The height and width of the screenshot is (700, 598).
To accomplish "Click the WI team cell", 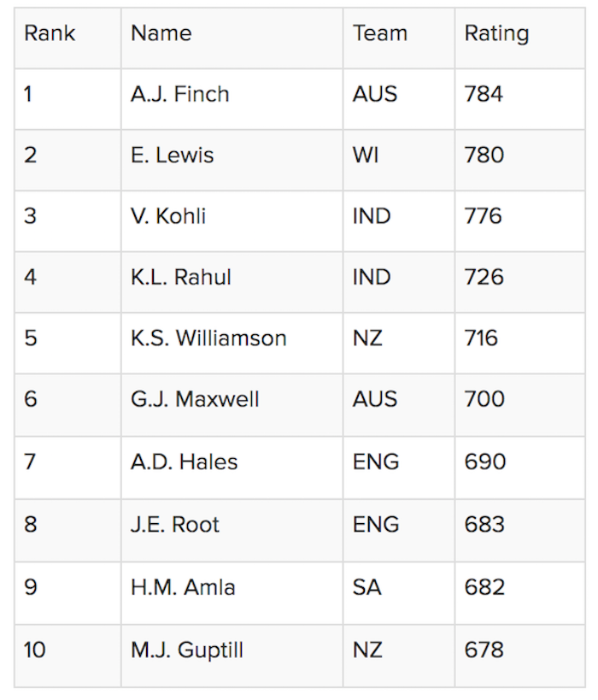I will [366, 156].
